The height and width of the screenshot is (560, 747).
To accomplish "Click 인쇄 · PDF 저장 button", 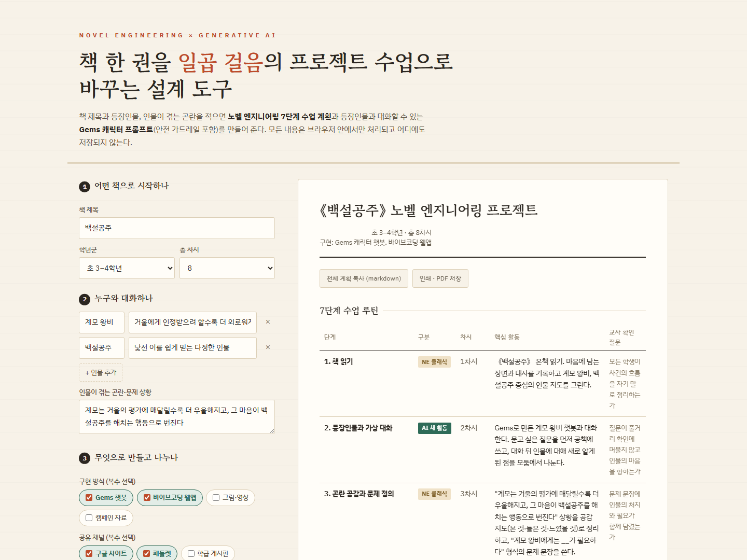I will pyautogui.click(x=440, y=278).
